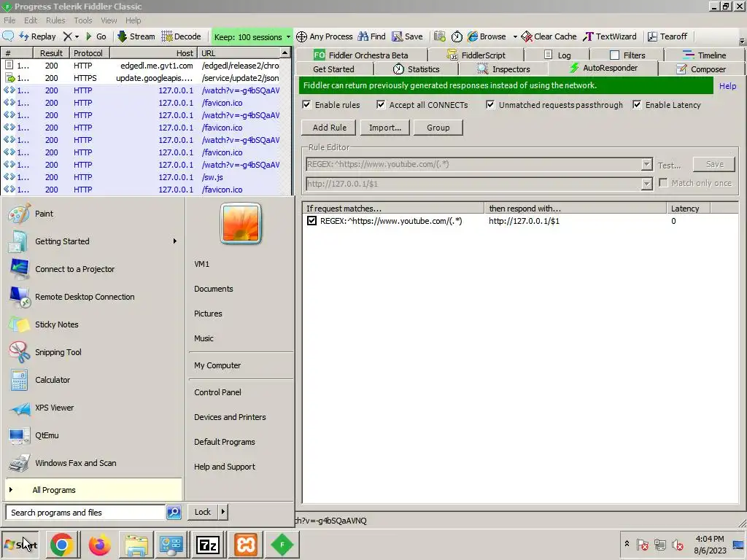The image size is (747, 560).
Task: Open the Lock options arrow
Action: click(x=222, y=512)
